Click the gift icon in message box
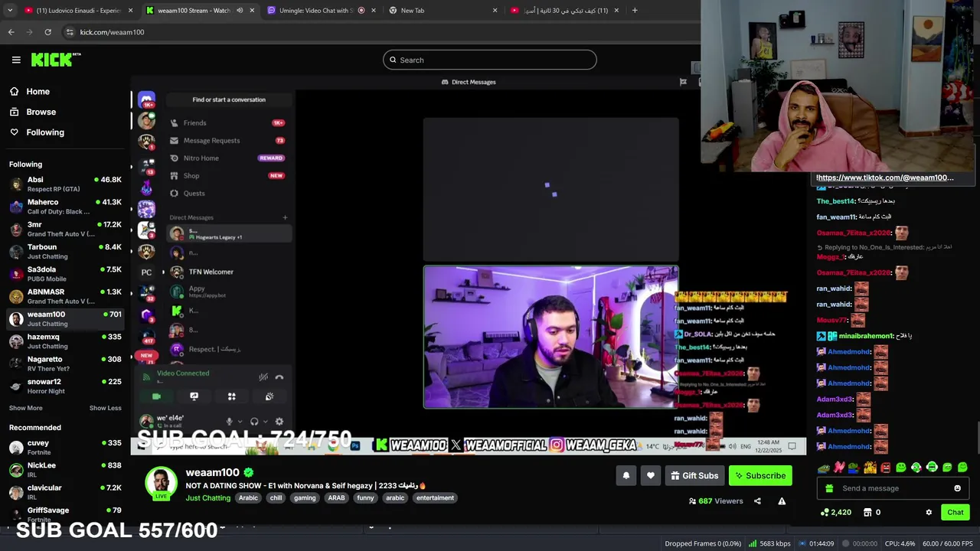 (x=828, y=488)
